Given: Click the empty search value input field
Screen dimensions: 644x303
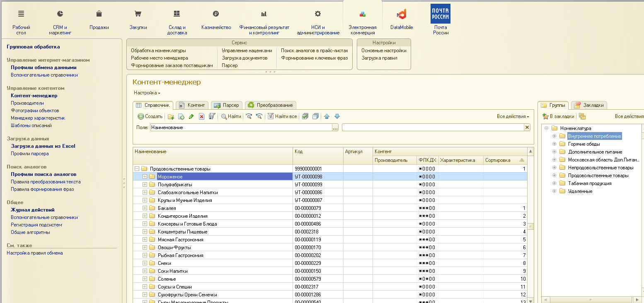Looking at the screenshot, I should 433,127.
